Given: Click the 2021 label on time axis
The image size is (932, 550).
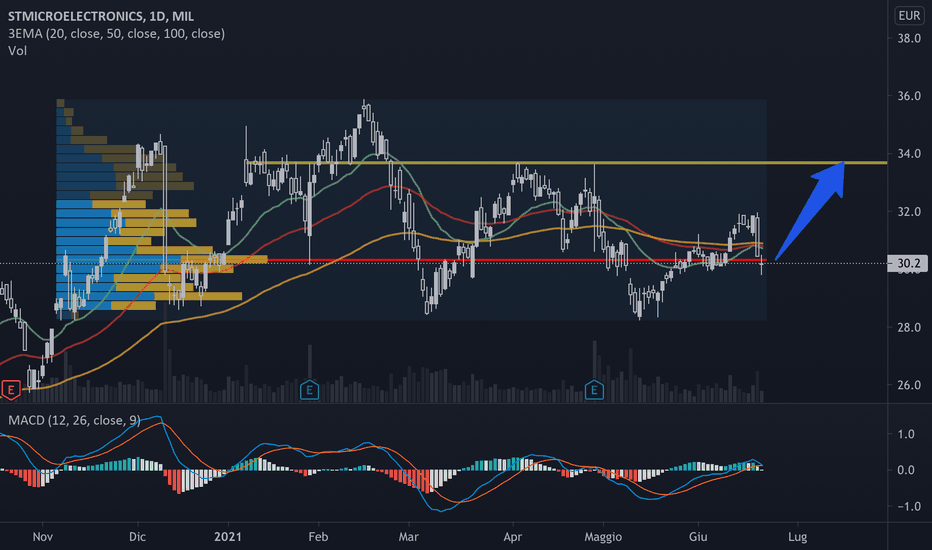Looking at the screenshot, I should pos(228,537).
